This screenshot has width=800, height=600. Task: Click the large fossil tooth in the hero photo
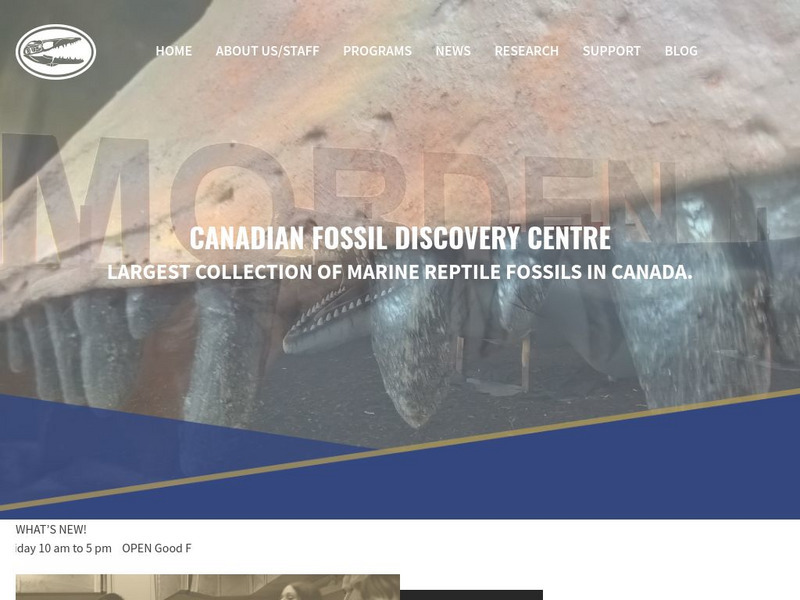pos(413,357)
